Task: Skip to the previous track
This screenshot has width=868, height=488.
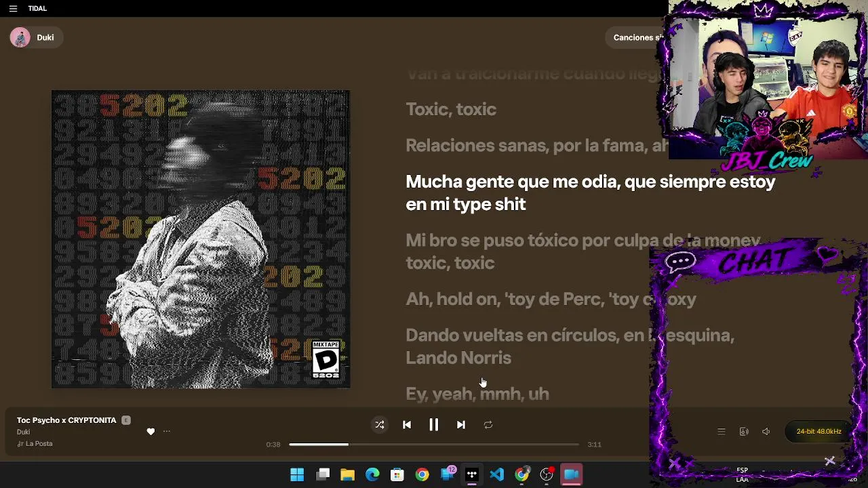Action: click(407, 425)
